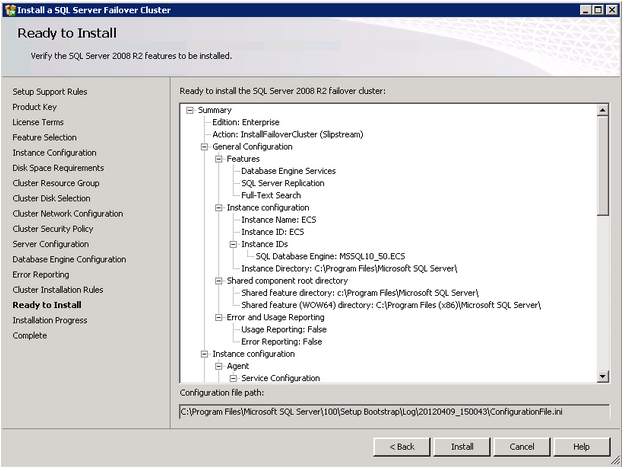
Task: Collapse Error and Usage Reporting node
Action: coord(219,318)
